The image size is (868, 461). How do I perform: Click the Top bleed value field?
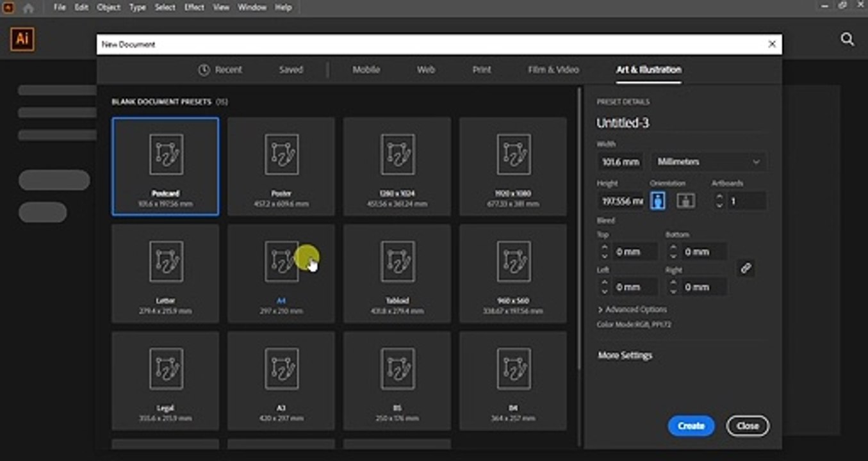[634, 252]
